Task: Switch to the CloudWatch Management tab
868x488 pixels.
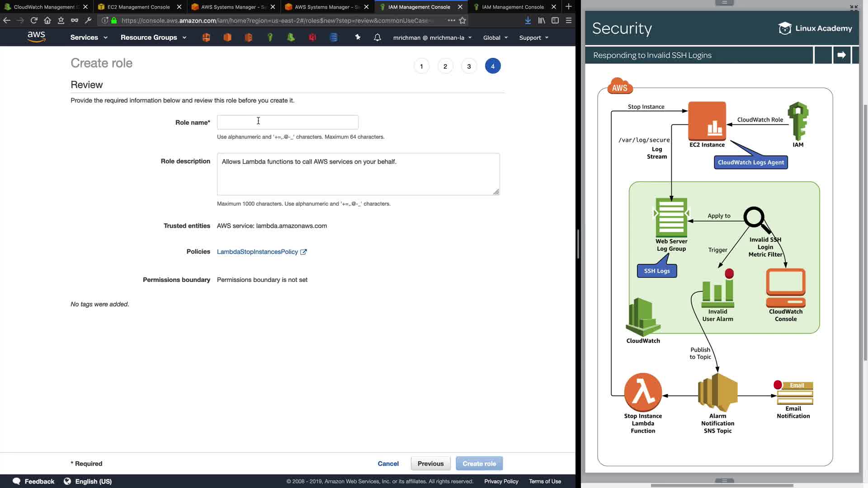Action: pos(44,7)
